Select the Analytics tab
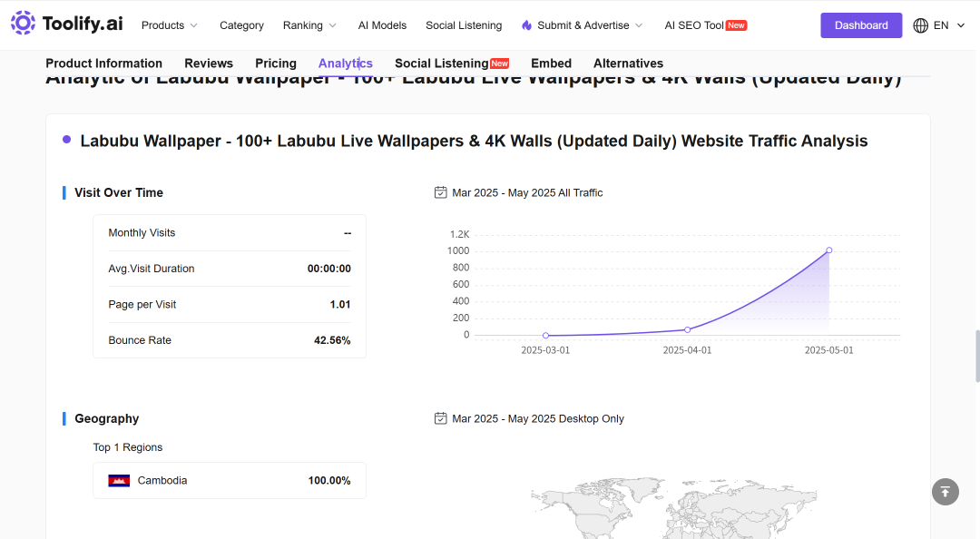980x539 pixels. click(346, 64)
